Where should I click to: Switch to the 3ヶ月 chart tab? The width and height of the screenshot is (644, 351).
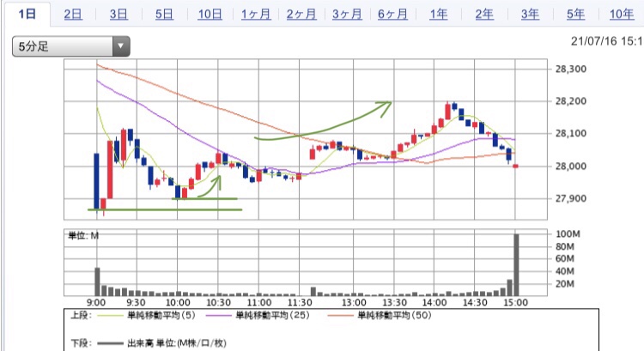point(347,15)
